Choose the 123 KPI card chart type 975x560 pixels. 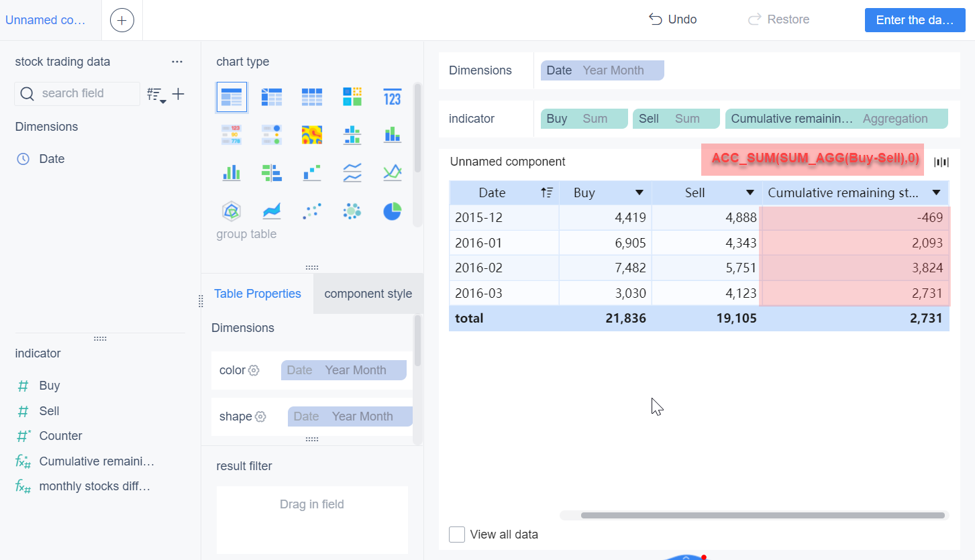coord(393,97)
